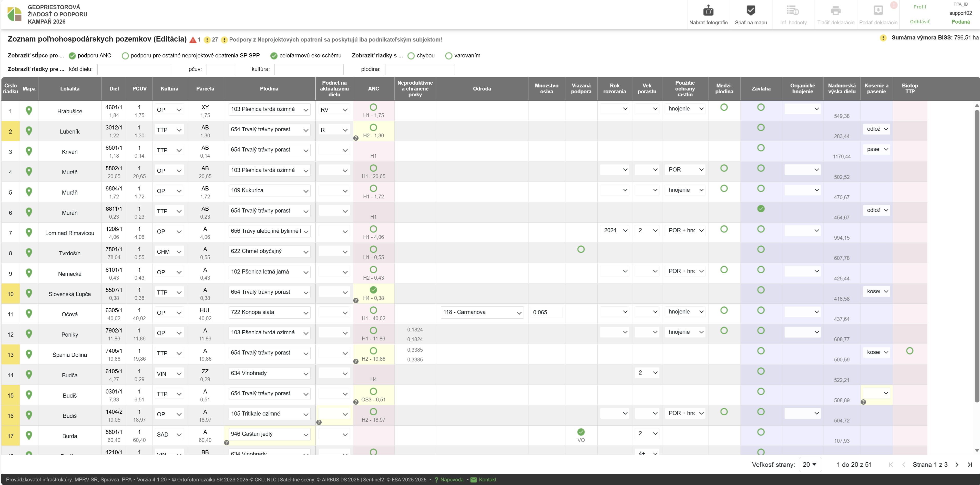Image resolution: width=980 pixels, height=485 pixels.
Task: Click the help question mark in row 17
Action: pos(226,442)
